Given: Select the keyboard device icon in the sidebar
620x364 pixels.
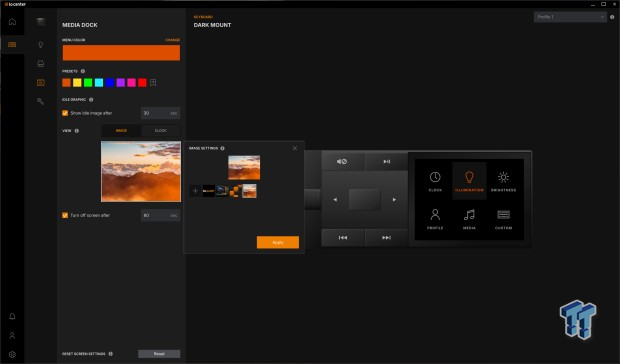Looking at the screenshot, I should click(x=12, y=45).
